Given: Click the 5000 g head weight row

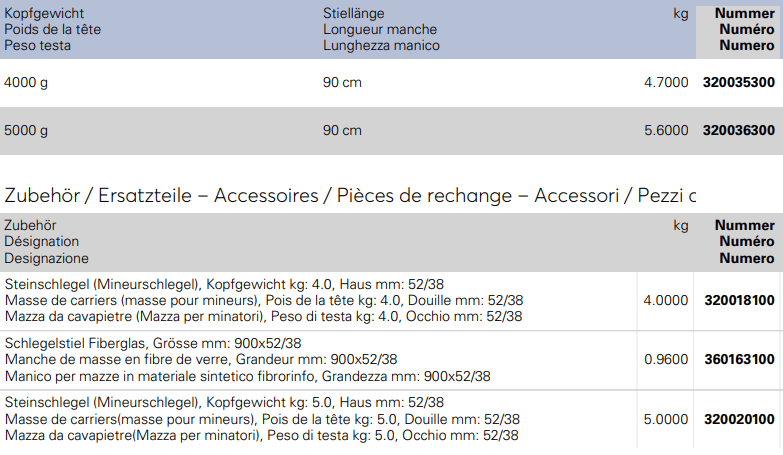Looking at the screenshot, I should (392, 131).
